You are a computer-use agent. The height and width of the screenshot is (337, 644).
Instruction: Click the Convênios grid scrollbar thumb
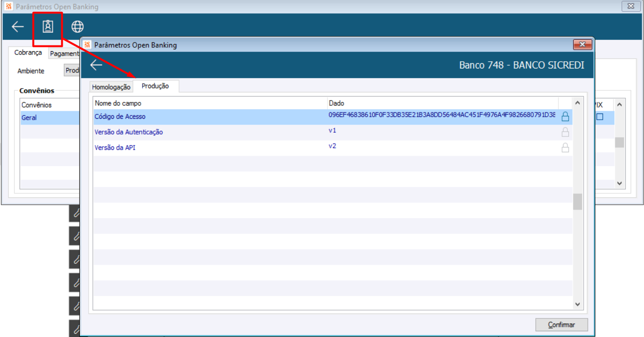pos(620,142)
